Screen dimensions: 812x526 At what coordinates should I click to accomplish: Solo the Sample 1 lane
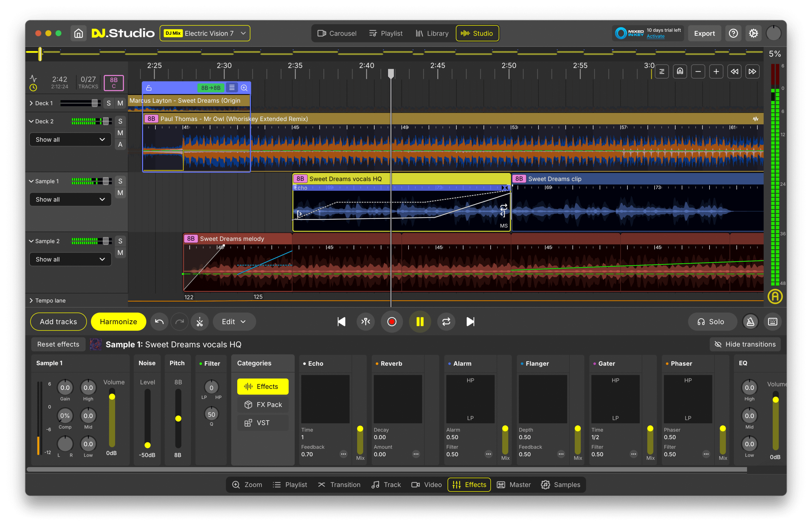pyautogui.click(x=120, y=181)
